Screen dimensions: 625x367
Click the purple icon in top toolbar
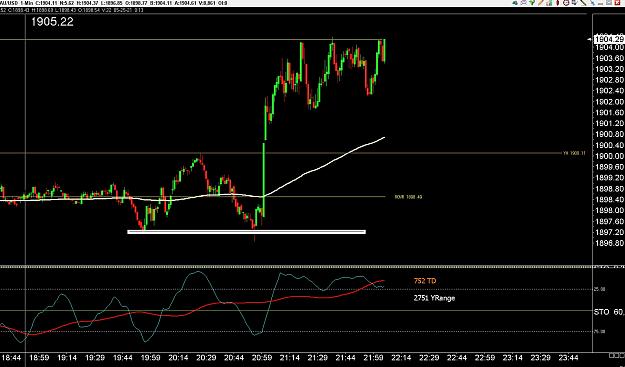tap(523, 3)
